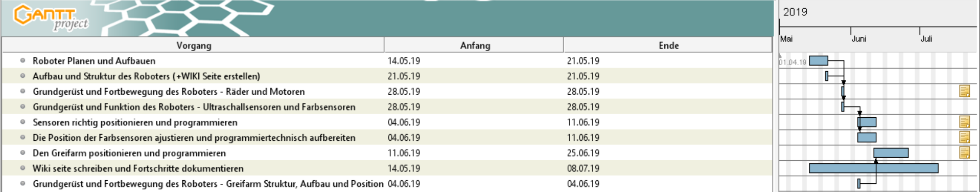Open note icon on Farbsensoren ajustieren row

[964, 137]
